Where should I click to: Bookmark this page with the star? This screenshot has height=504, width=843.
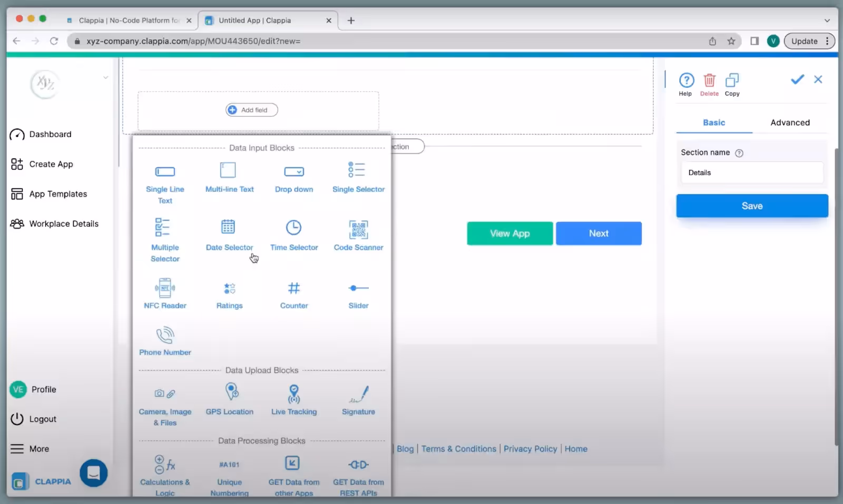[731, 41]
